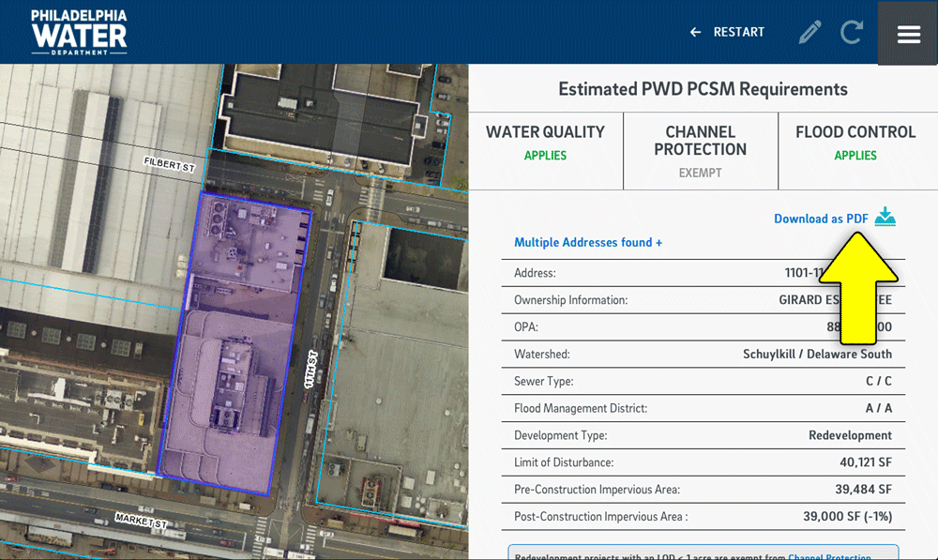938x560 pixels.
Task: Select the Flood Control requirement tab
Action: 855,143
